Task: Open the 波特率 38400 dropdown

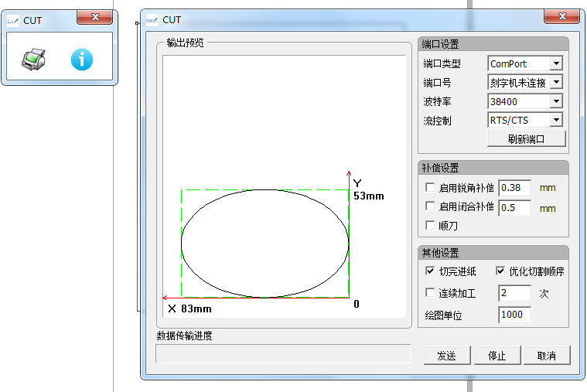Action: coord(556,101)
